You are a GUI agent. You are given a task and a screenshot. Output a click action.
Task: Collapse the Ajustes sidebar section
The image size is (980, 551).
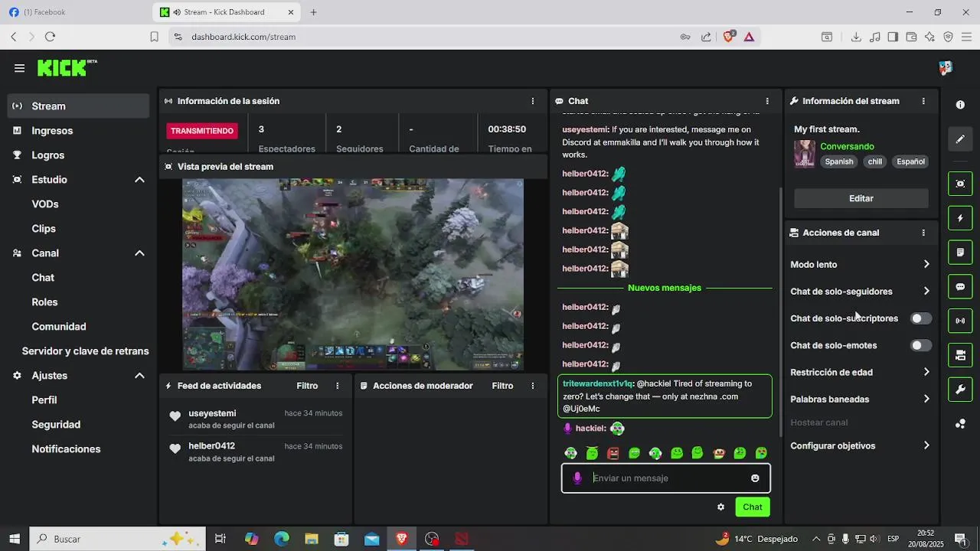pyautogui.click(x=139, y=376)
